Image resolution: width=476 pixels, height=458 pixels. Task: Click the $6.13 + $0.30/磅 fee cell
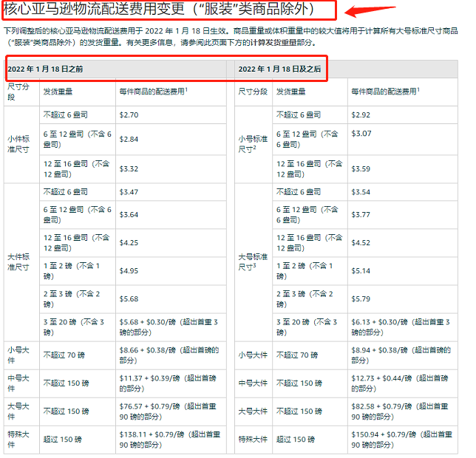coord(403,327)
